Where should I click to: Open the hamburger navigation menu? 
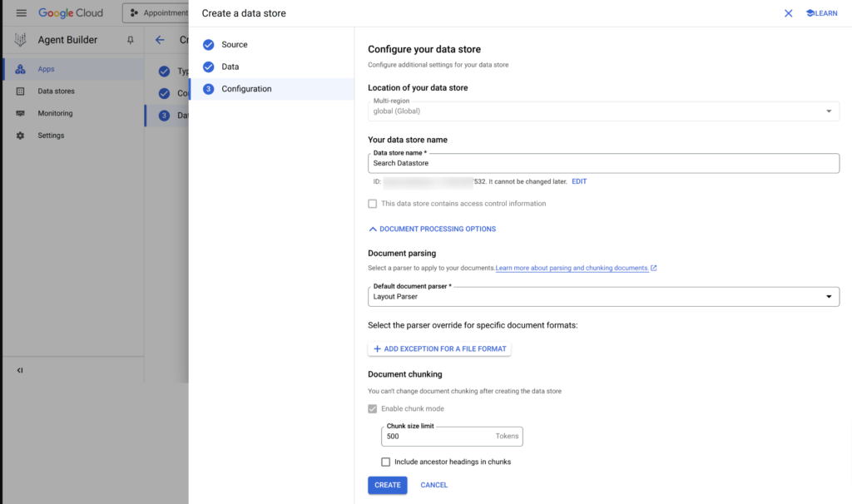click(22, 13)
